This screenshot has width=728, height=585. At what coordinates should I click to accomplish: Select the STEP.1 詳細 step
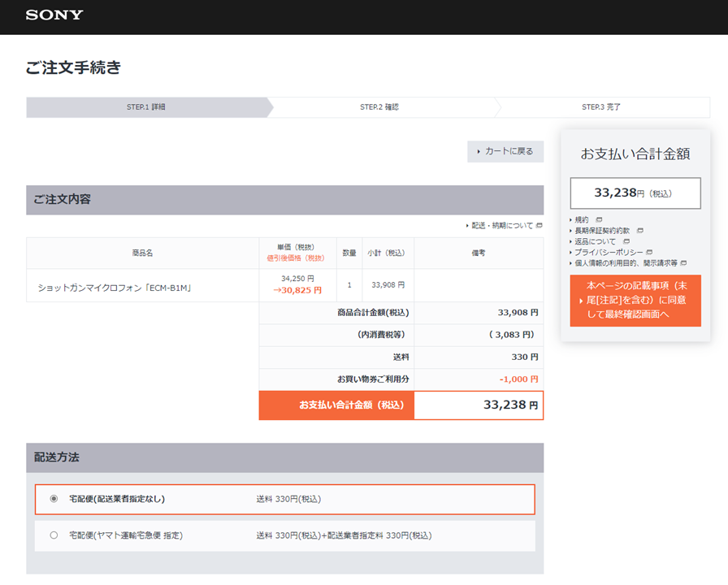(146, 107)
